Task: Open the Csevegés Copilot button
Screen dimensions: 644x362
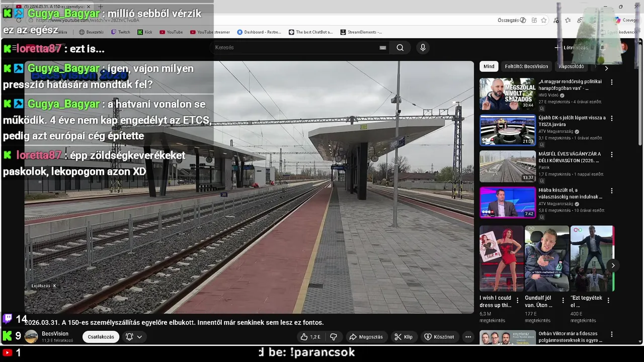Action: pyautogui.click(x=626, y=20)
